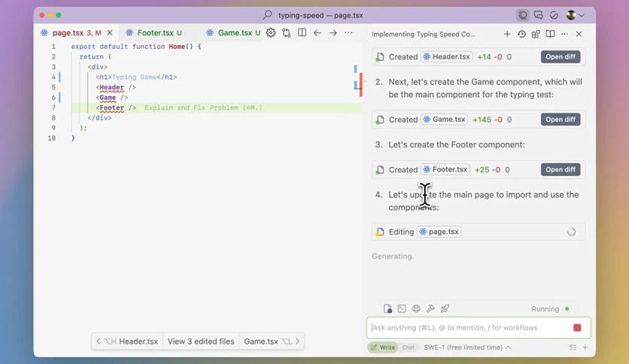Split the editor with the layout icon
The height and width of the screenshot is (364, 629).
[302, 33]
